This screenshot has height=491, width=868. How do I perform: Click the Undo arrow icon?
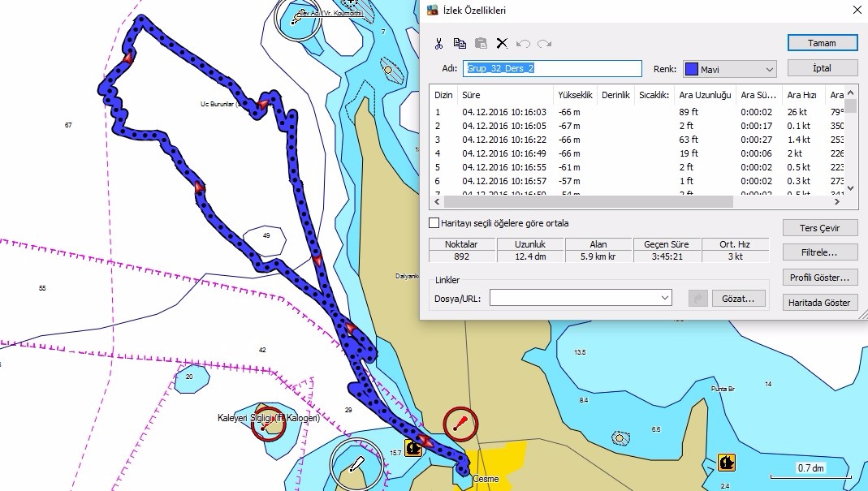click(x=523, y=44)
